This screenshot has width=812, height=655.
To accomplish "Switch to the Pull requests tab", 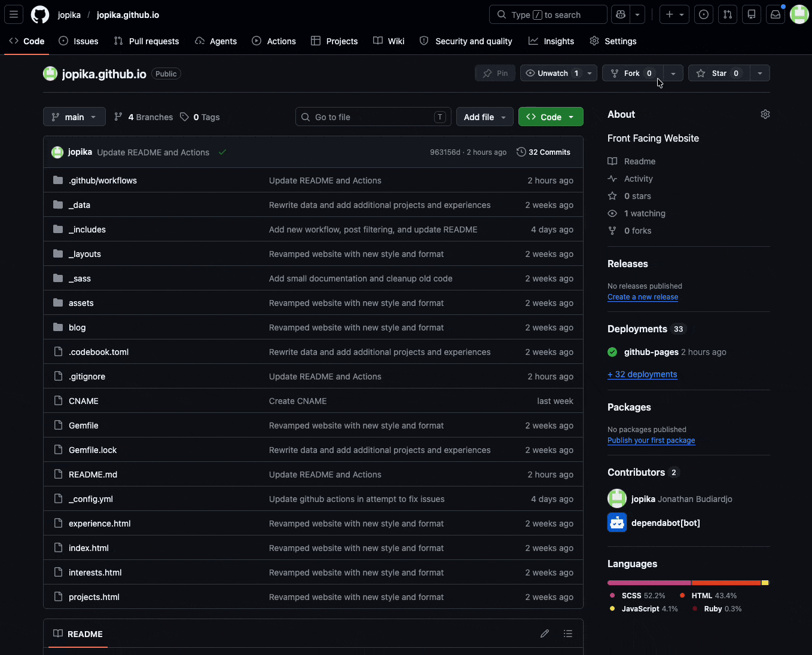I will point(146,41).
